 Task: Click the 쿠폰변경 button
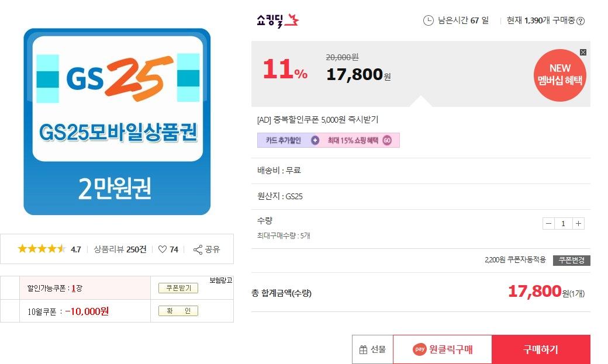(x=571, y=261)
